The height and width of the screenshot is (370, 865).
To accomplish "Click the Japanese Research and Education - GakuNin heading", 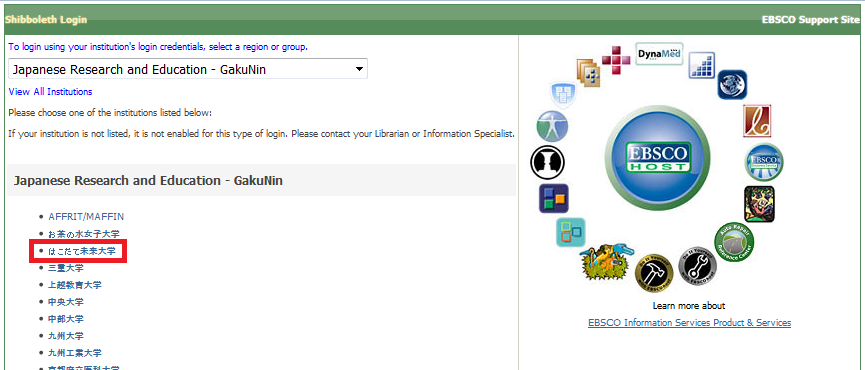I will (x=148, y=181).
